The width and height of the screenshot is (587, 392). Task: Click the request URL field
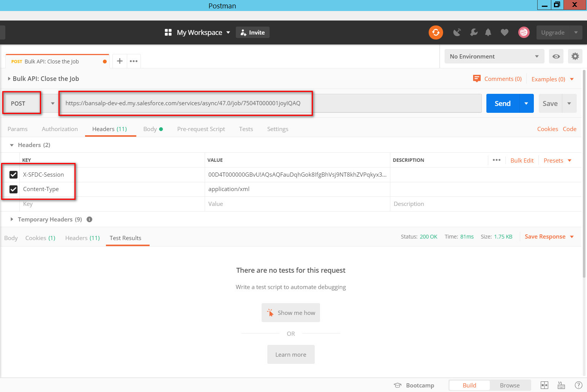click(x=271, y=103)
